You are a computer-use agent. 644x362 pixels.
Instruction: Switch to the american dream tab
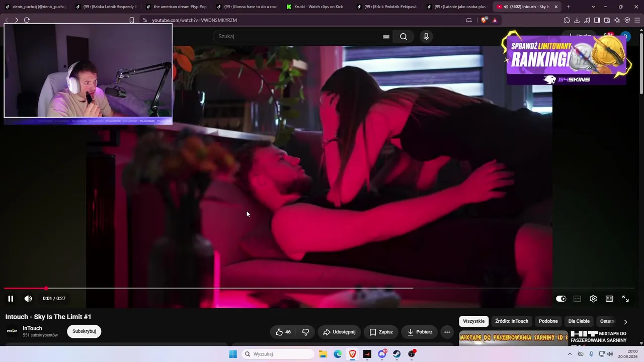pos(176,7)
